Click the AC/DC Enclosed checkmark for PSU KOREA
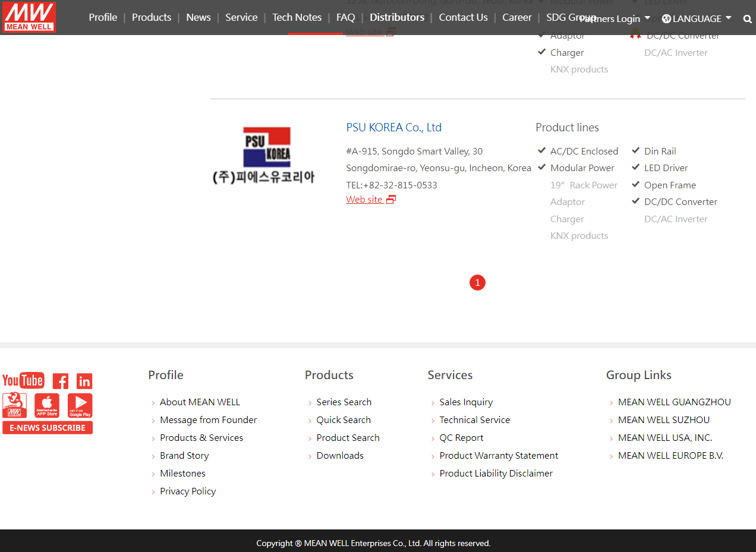 541,151
